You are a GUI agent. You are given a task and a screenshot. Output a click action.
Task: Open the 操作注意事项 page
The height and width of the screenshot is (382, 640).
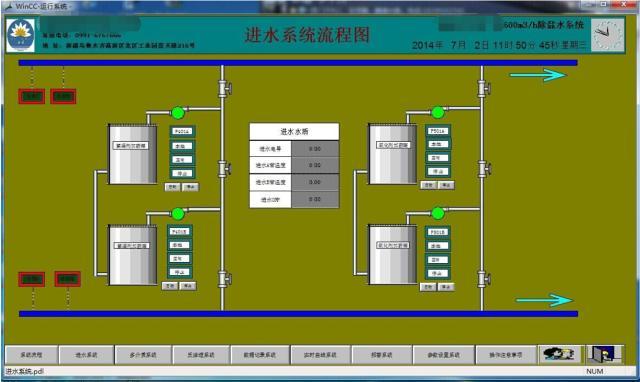click(506, 355)
